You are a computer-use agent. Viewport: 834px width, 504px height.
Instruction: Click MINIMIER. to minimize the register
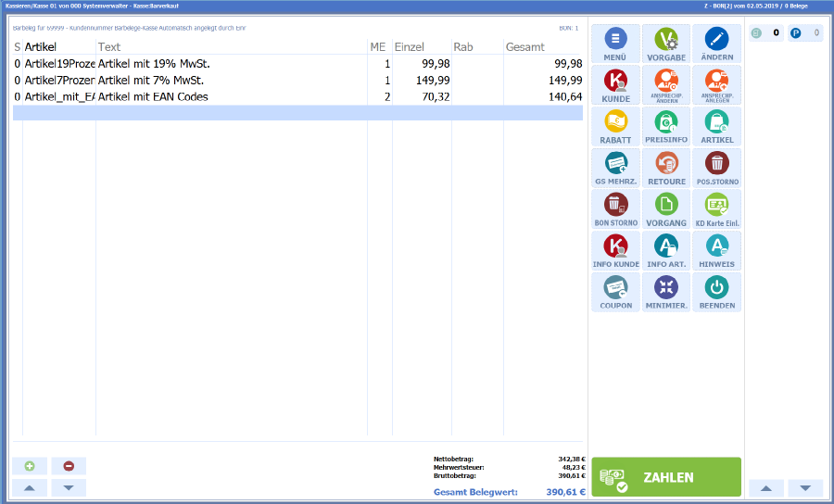tap(666, 292)
